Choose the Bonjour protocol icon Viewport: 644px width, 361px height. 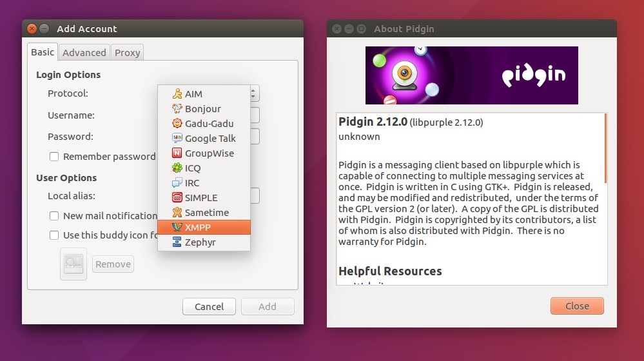[177, 109]
